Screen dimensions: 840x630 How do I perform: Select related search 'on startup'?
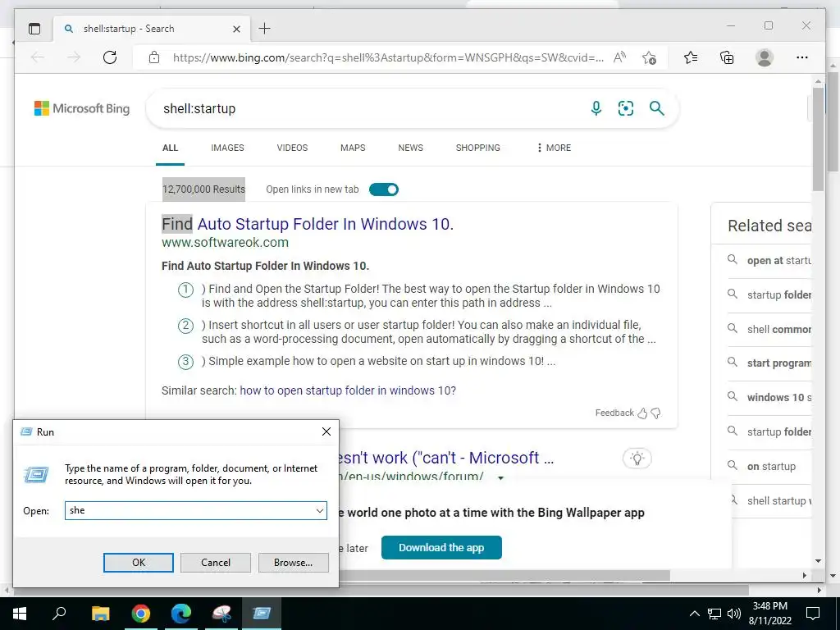tap(771, 467)
